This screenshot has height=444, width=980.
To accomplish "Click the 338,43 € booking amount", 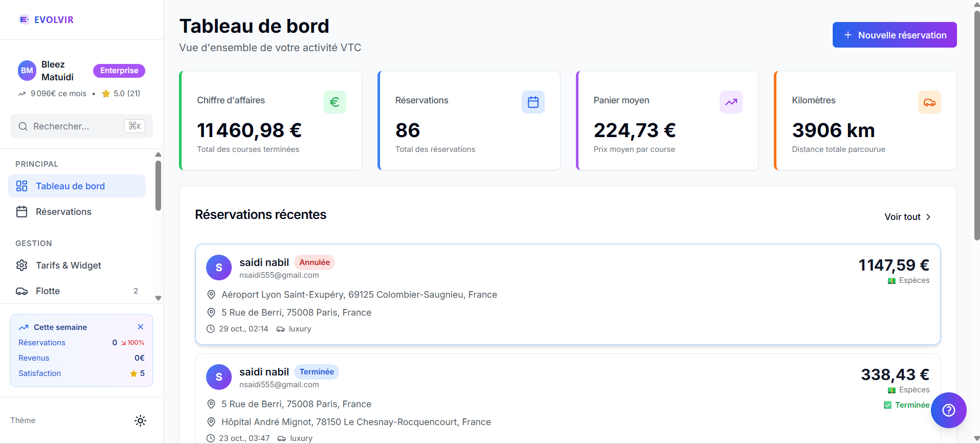I will click(895, 374).
